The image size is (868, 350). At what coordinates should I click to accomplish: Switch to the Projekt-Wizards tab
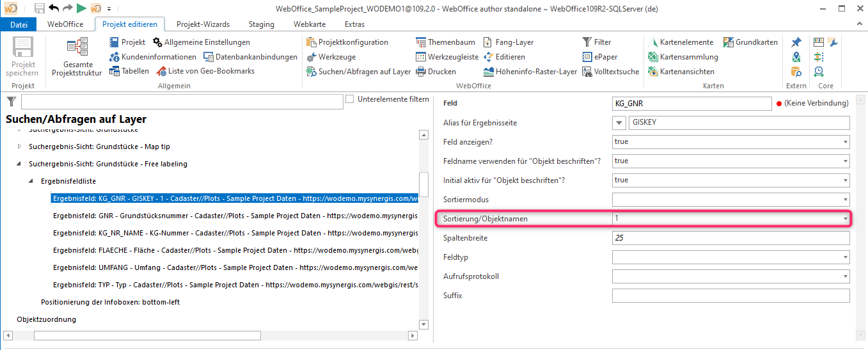coord(203,24)
